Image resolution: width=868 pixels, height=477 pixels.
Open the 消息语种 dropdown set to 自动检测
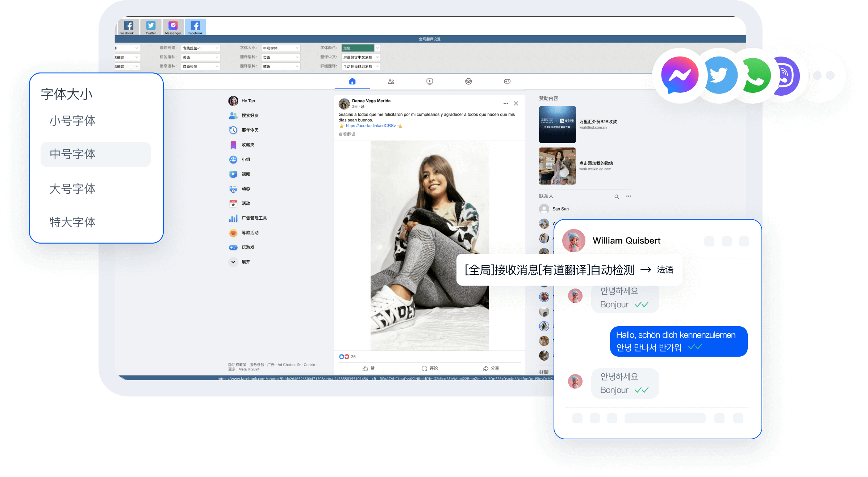click(x=200, y=66)
